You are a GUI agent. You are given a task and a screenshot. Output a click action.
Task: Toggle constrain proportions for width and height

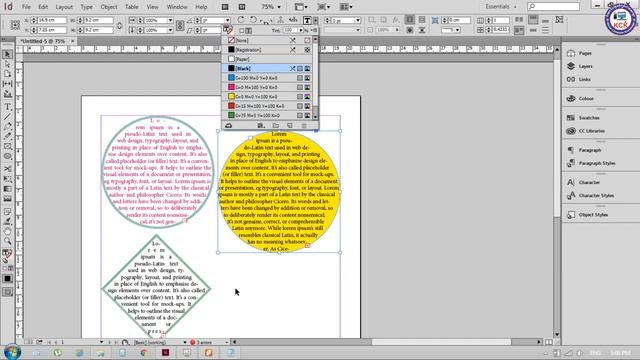click(119, 25)
